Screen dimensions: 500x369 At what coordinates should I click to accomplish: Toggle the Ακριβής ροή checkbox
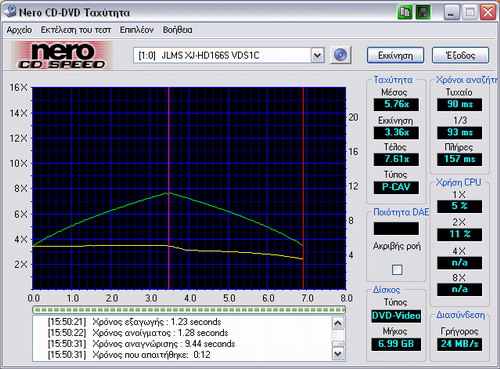point(397,269)
